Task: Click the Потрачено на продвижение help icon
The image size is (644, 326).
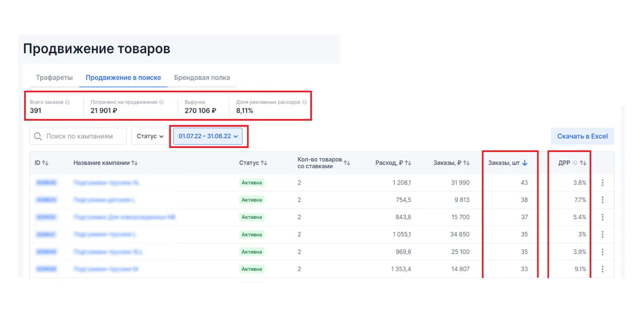Action: (x=161, y=102)
